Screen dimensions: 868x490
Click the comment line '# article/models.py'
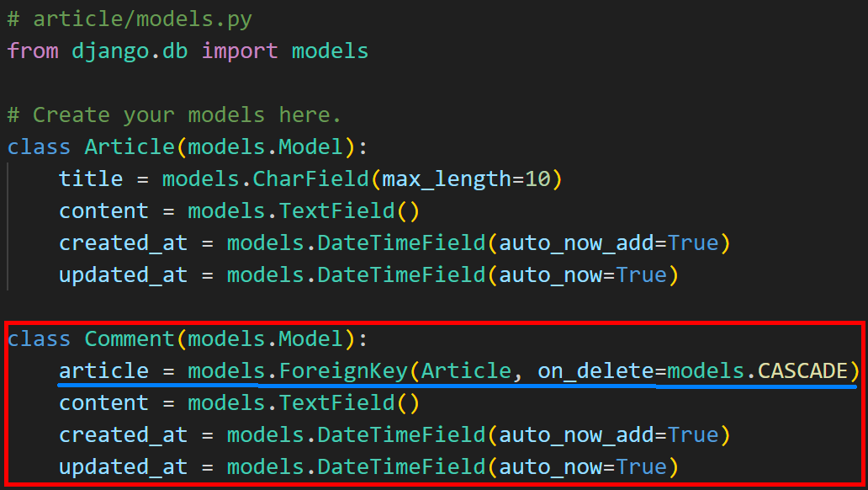coord(130,20)
